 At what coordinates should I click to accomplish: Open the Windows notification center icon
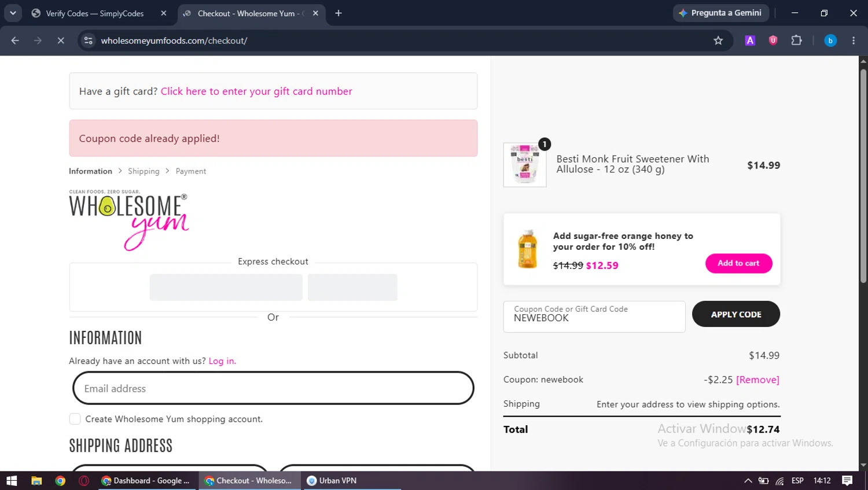(x=847, y=481)
